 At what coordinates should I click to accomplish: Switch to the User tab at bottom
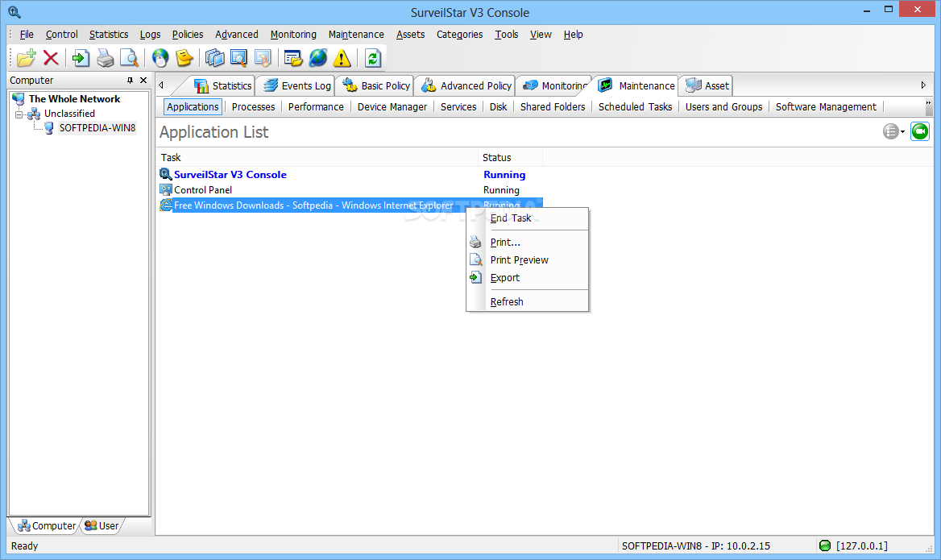click(102, 526)
